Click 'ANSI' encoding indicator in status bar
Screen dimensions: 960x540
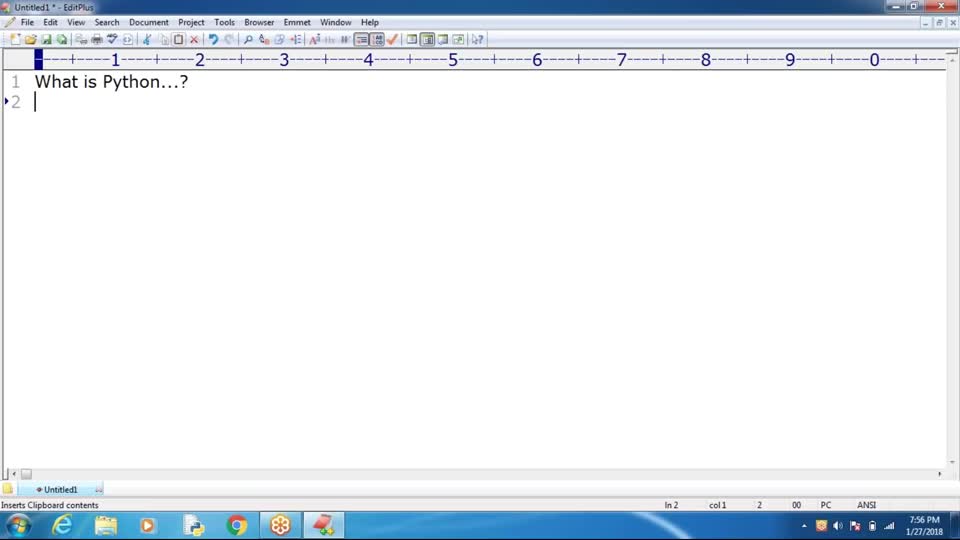[866, 505]
